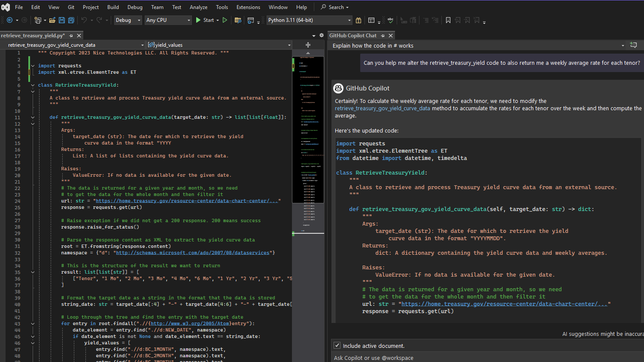This screenshot has width=644, height=362.
Task: Click the schemas.microsoft.com dataservices link
Action: click(192, 253)
